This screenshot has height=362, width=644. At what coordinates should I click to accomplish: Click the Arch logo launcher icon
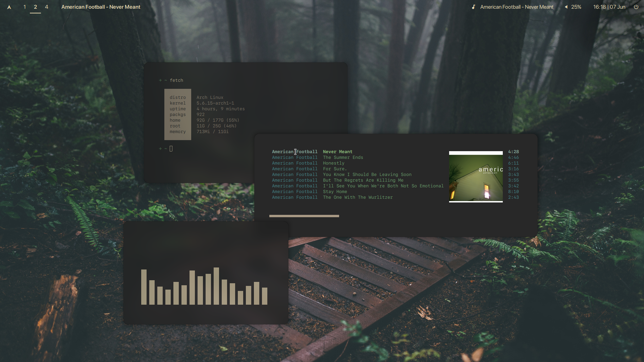coord(9,7)
